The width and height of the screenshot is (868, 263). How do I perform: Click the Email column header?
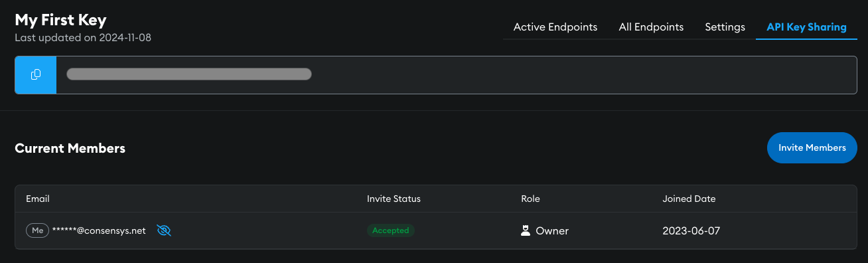38,199
